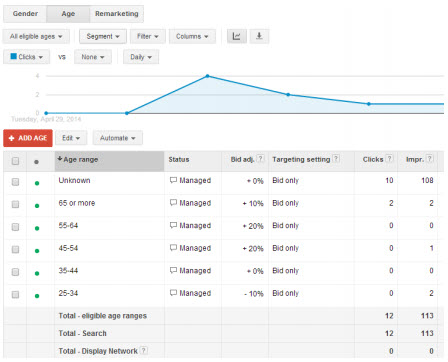This screenshot has height=362, width=448.
Task: Open Display Network help question mark
Action: pyautogui.click(x=144, y=350)
